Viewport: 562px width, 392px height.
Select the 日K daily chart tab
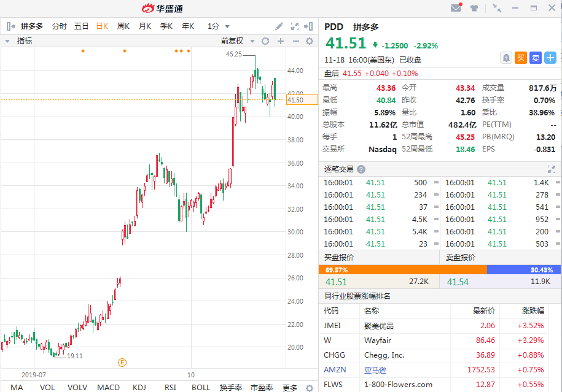pos(102,26)
